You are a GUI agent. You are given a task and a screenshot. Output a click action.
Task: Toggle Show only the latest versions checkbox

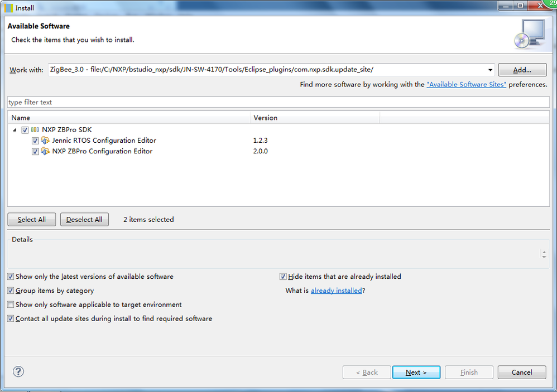tap(11, 277)
